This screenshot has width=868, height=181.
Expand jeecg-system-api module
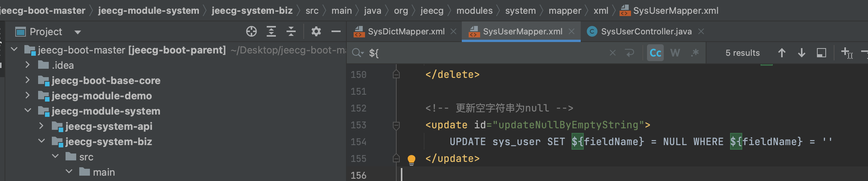click(x=41, y=126)
